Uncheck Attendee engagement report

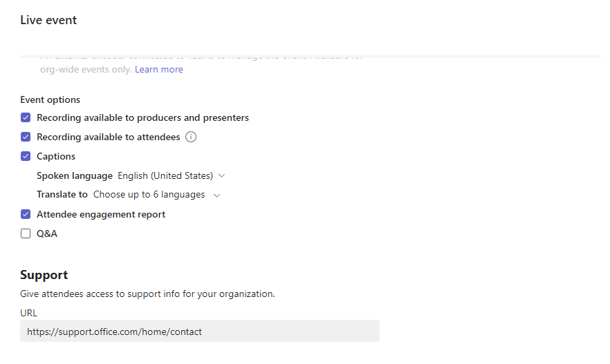[x=26, y=214]
